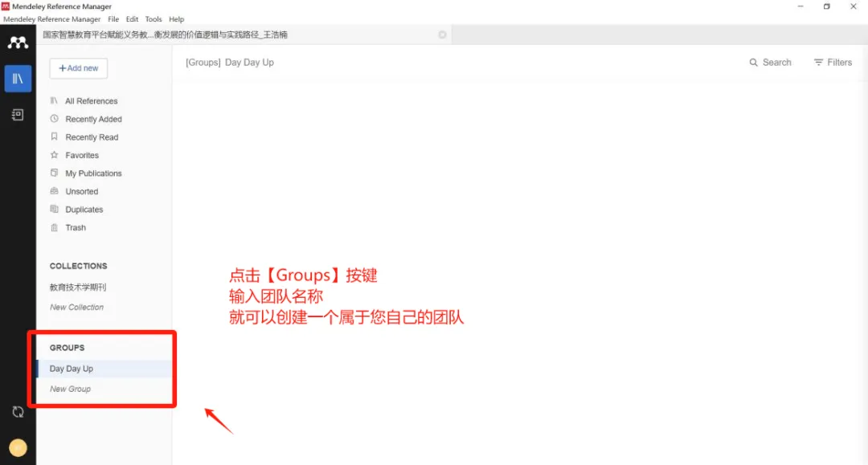
Task: Click the Mendeley logo icon
Action: 18,43
